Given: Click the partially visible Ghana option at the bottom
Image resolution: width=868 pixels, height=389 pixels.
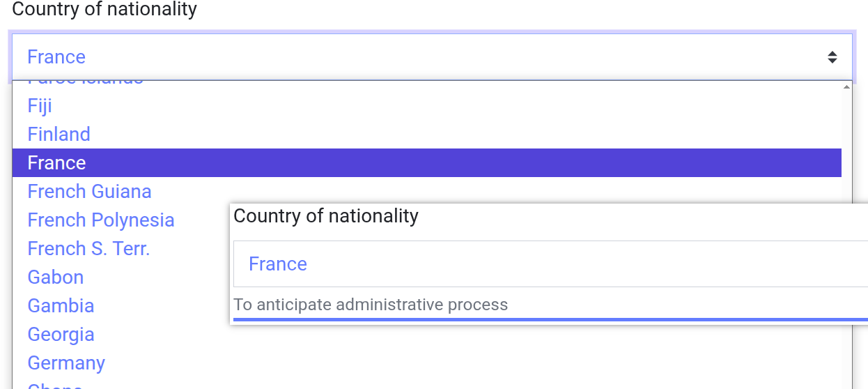Looking at the screenshot, I should [55, 385].
